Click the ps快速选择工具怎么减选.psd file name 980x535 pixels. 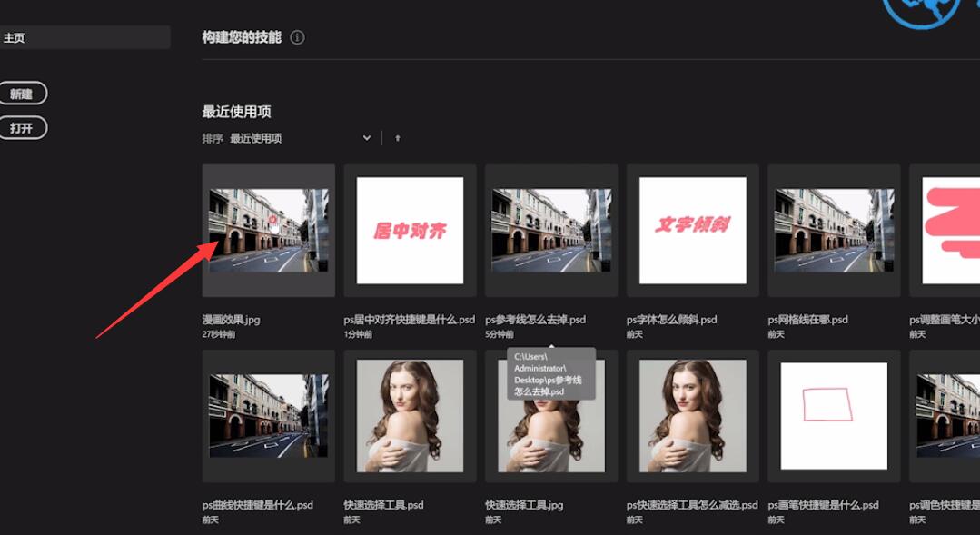pyautogui.click(x=692, y=505)
